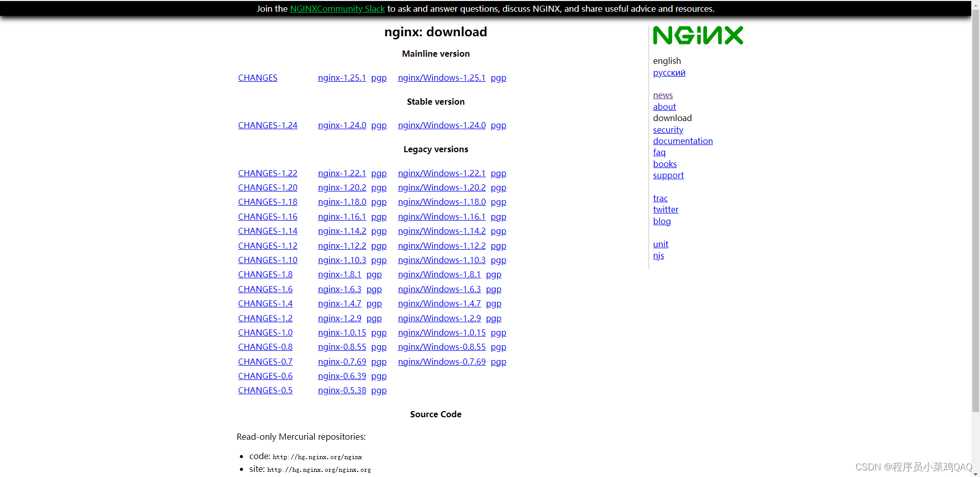Viewport: 980px width, 477px height.
Task: Open pgp signature next to nginx-1.24.0
Action: pos(379,125)
